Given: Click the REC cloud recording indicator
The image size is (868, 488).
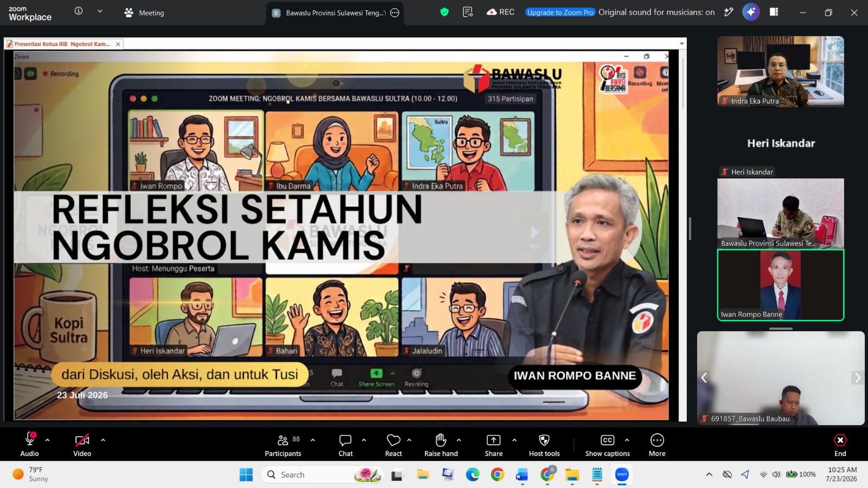Looking at the screenshot, I should coord(500,12).
